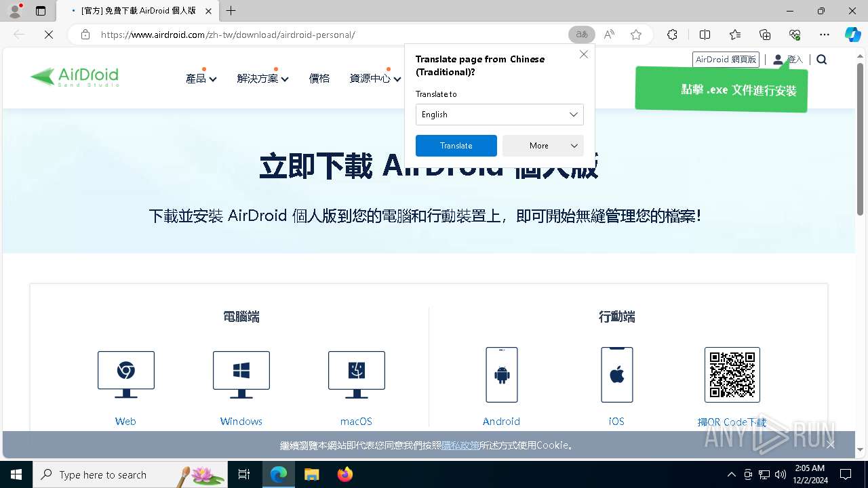
Task: Open a new browser tab
Action: pyautogui.click(x=231, y=11)
